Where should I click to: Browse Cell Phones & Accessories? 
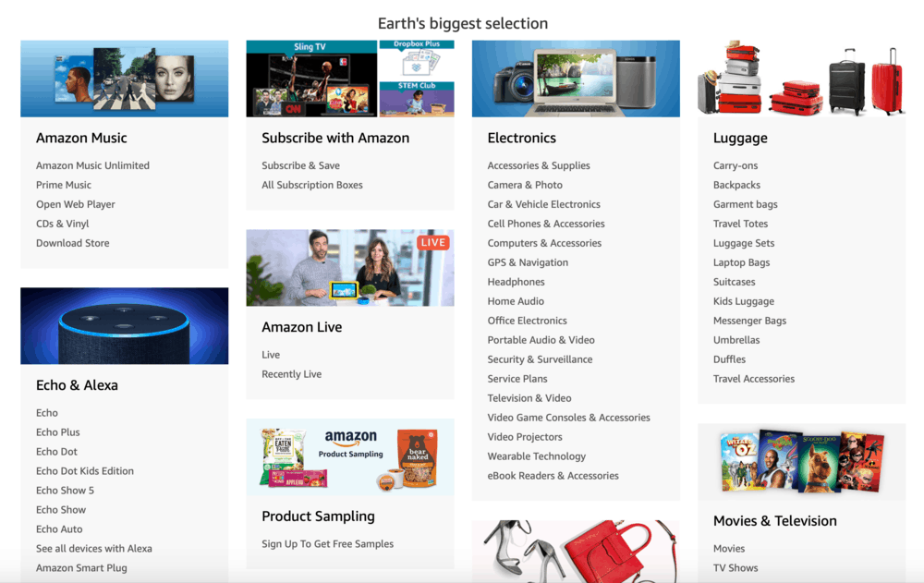pos(546,223)
